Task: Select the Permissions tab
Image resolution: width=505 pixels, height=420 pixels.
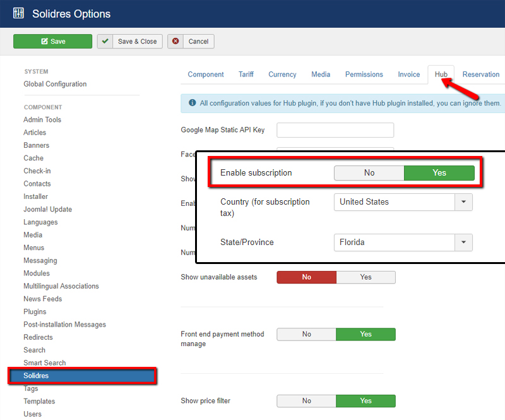Action: click(x=364, y=74)
